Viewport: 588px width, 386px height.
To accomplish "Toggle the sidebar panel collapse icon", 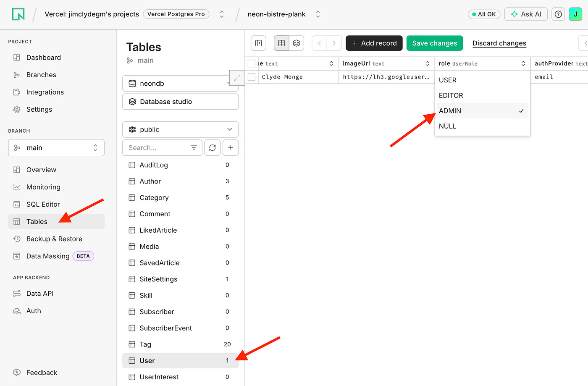I will pos(259,43).
